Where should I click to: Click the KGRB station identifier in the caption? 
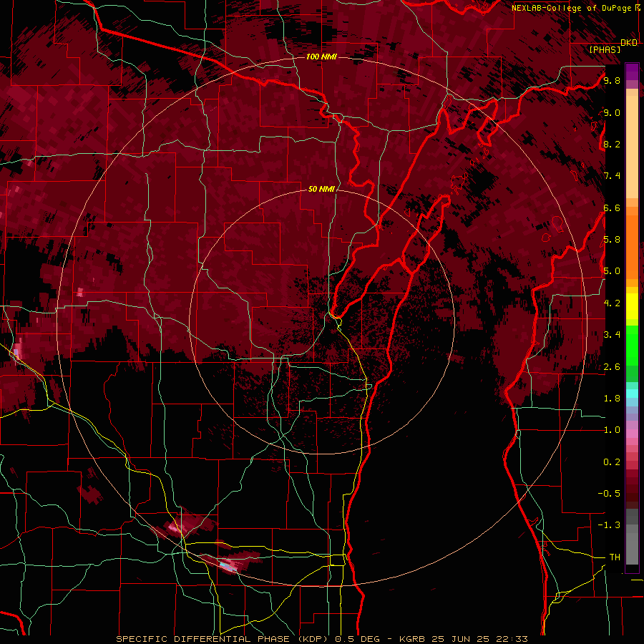414,639
